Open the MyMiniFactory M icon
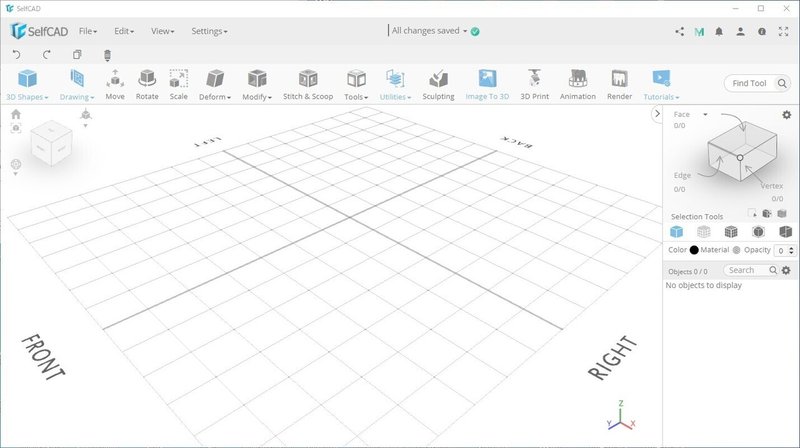This screenshot has height=448, width=800. tap(699, 32)
